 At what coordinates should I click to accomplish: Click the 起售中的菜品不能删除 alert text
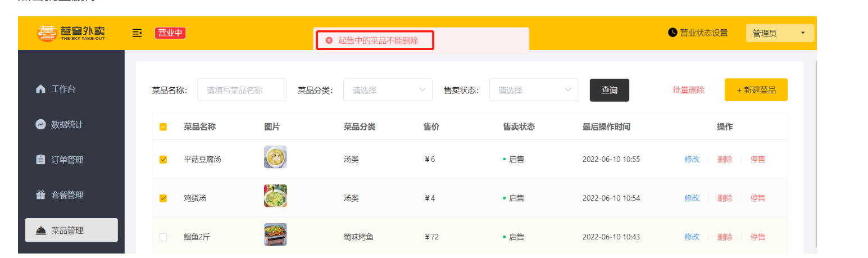[378, 40]
